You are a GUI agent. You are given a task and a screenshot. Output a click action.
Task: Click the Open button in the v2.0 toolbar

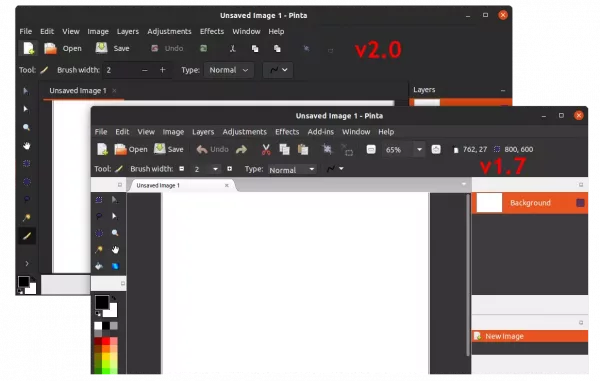point(62,49)
